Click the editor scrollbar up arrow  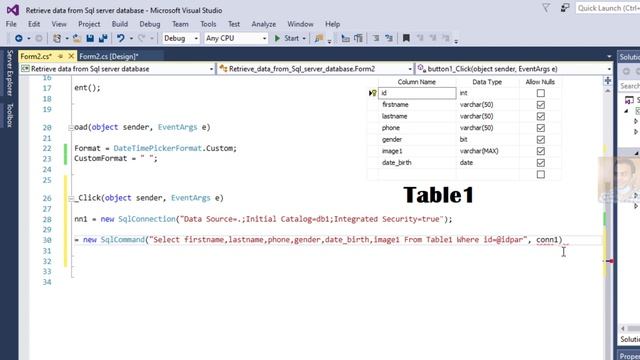(608, 91)
